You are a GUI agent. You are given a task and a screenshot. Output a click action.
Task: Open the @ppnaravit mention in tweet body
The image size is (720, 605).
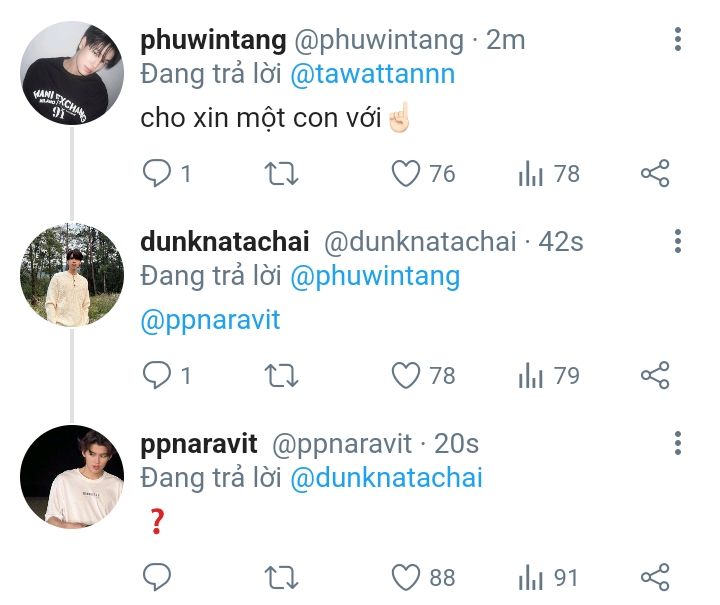[210, 320]
